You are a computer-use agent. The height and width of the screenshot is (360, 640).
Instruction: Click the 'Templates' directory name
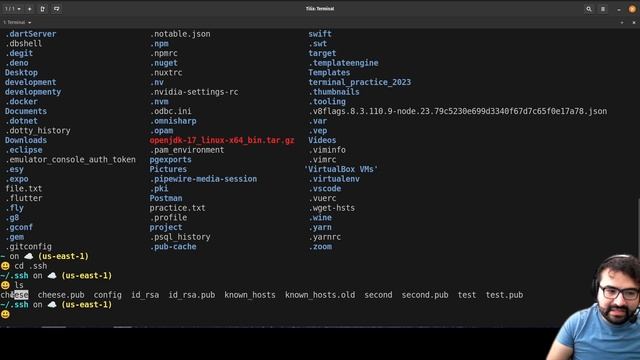click(329, 72)
